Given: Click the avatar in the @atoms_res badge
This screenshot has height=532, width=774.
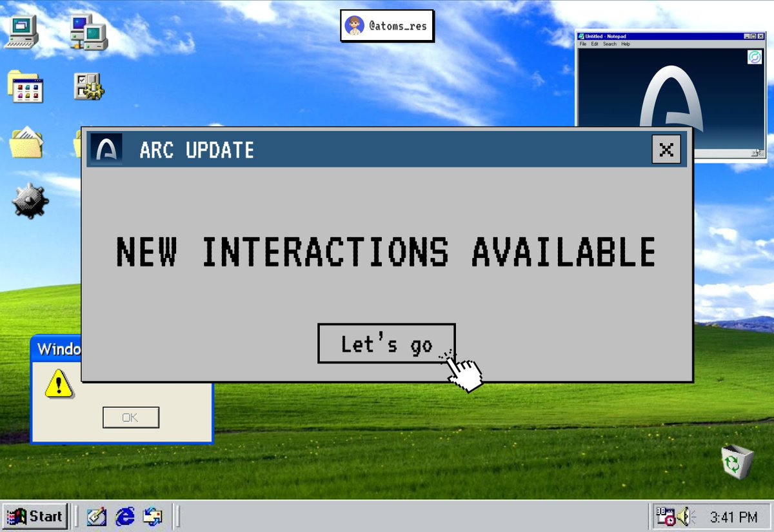Looking at the screenshot, I should [x=353, y=26].
